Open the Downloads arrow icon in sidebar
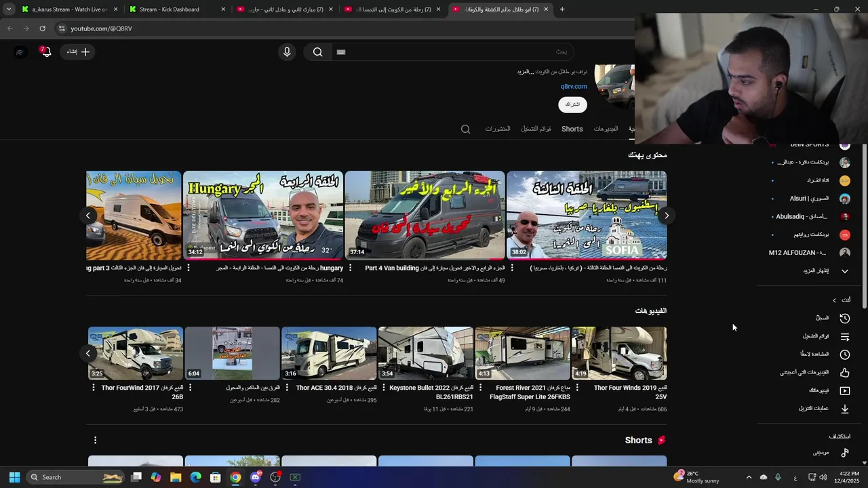Viewport: 868px width, 488px height. (x=845, y=409)
